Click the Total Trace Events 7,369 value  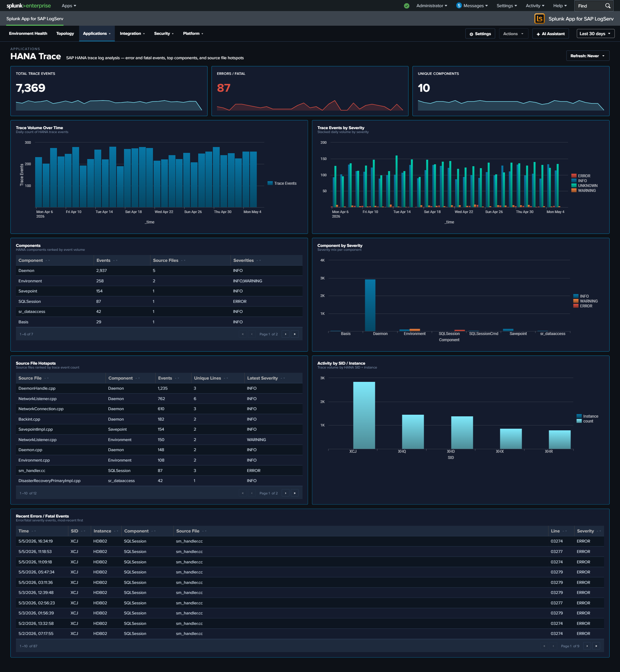(x=31, y=88)
